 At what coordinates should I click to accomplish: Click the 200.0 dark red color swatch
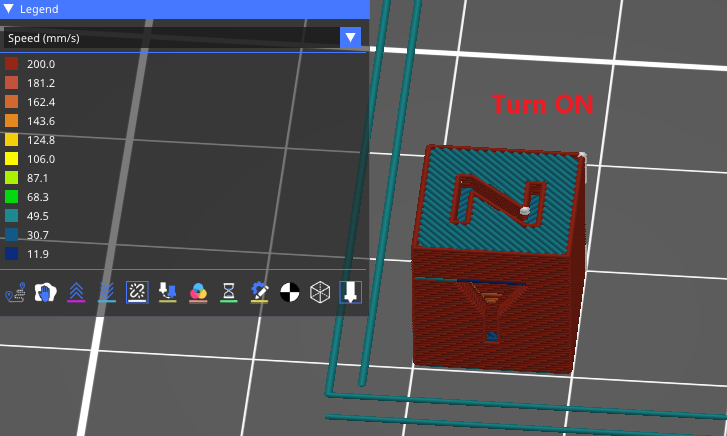tap(12, 64)
